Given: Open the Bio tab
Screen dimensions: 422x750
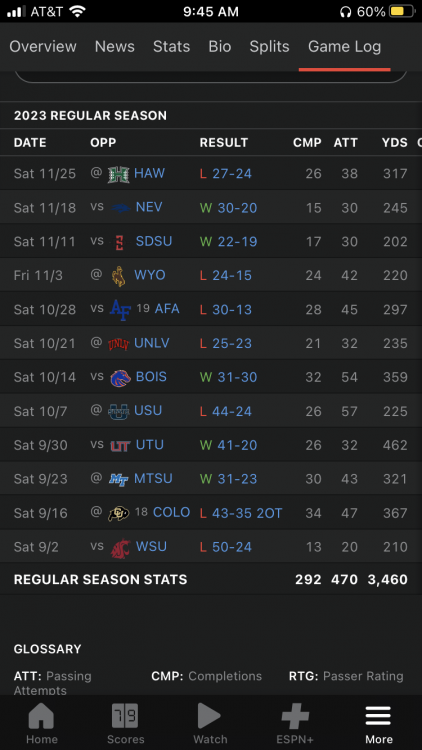Looking at the screenshot, I should pos(220,46).
